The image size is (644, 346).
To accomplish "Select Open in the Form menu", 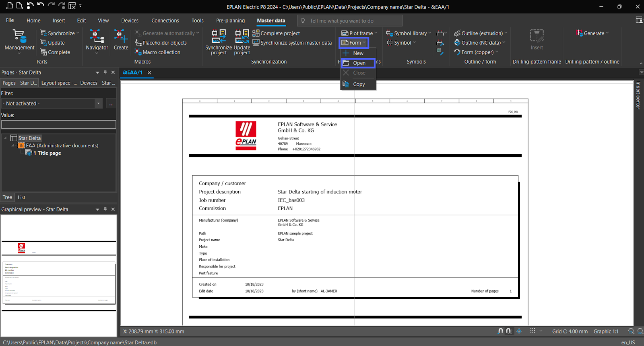I will tap(358, 63).
